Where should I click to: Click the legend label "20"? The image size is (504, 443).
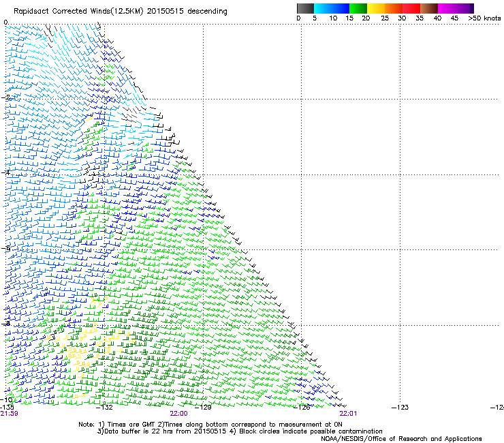(366, 18)
